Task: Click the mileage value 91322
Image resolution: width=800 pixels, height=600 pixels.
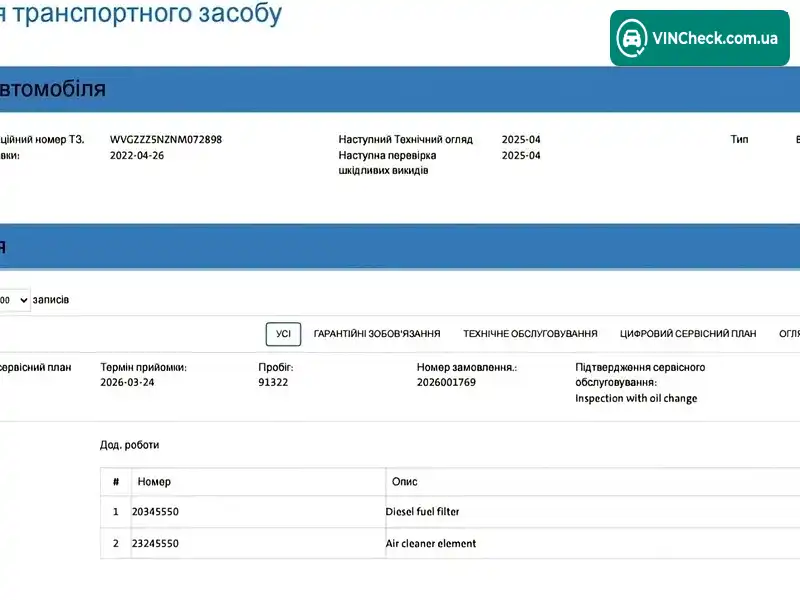Action: [273, 382]
